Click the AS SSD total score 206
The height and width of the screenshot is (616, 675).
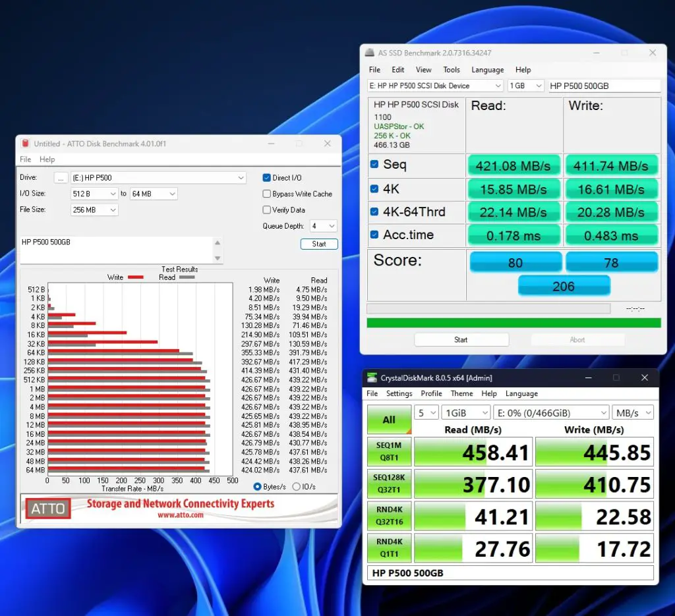pos(564,286)
